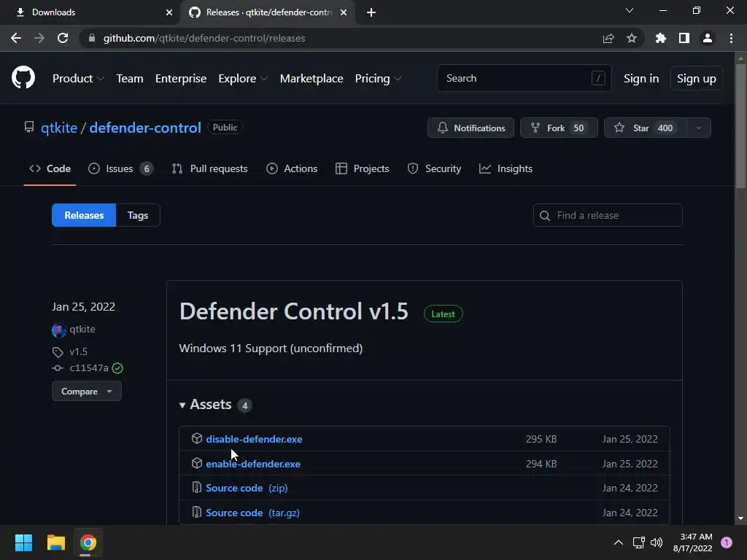
Task: Click the Fork button
Action: click(559, 128)
